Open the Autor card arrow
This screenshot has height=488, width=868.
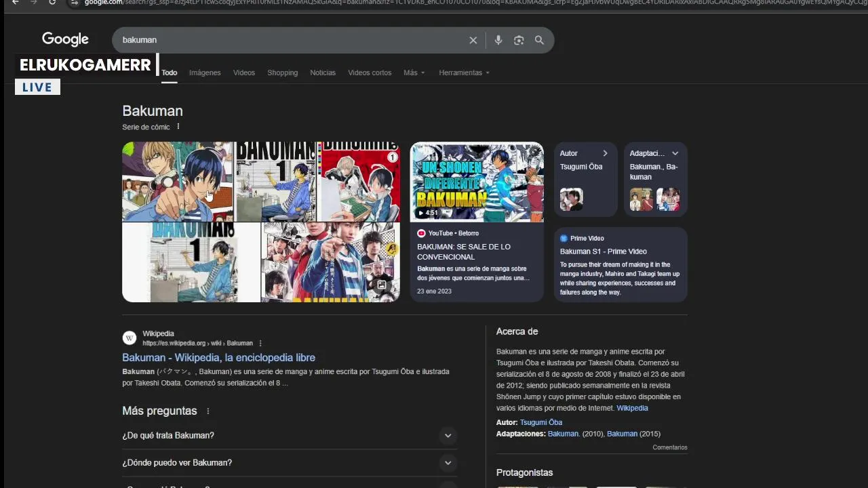(605, 153)
